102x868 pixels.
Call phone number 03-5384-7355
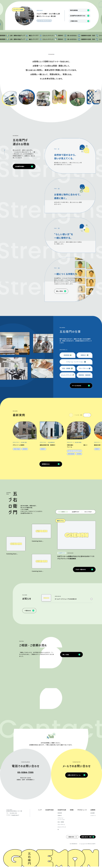(x=25, y=772)
